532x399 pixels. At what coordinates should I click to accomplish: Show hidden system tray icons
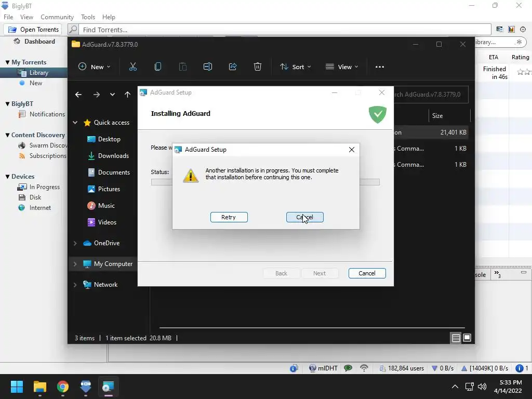click(x=455, y=387)
